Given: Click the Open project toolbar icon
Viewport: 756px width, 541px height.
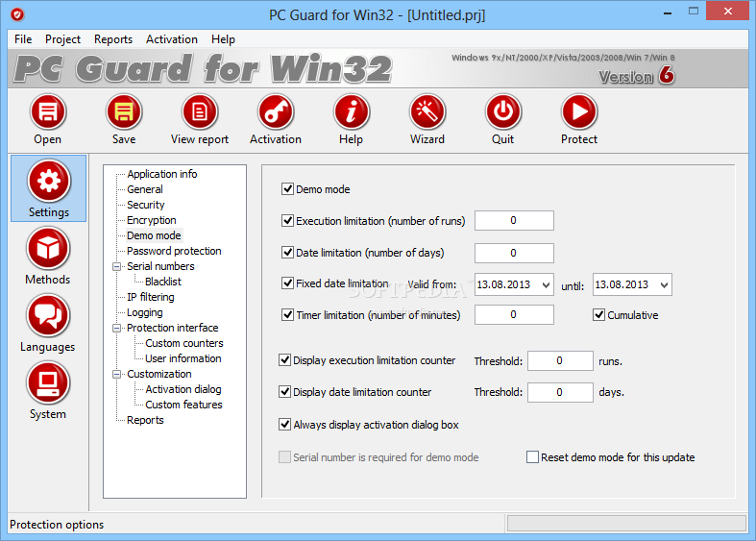Looking at the screenshot, I should click(x=48, y=111).
